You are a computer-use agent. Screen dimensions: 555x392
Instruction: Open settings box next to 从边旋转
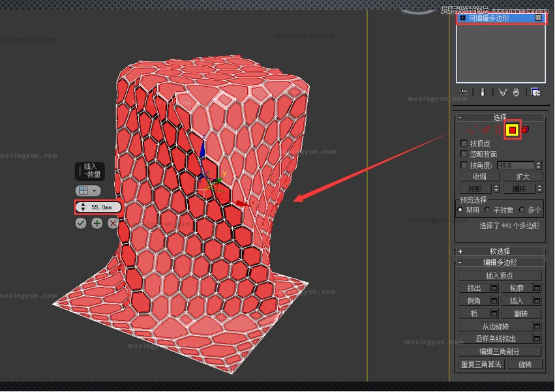point(537,326)
